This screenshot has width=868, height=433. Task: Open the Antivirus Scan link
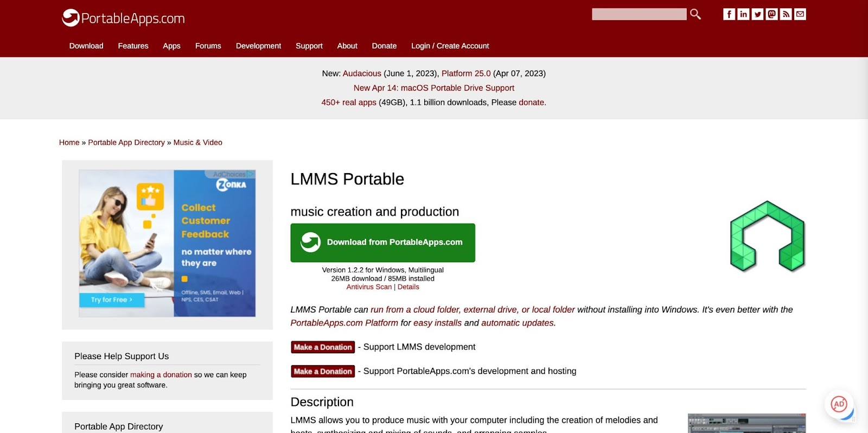(369, 287)
